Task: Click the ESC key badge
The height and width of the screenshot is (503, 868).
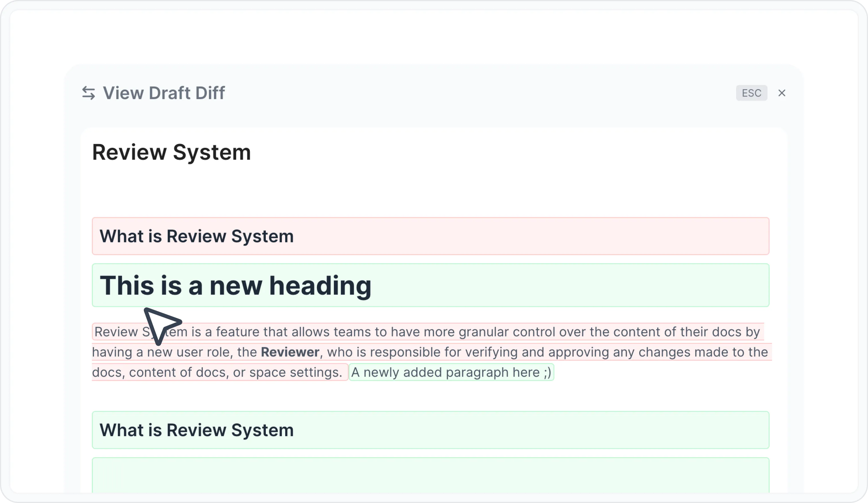Action: click(x=752, y=93)
